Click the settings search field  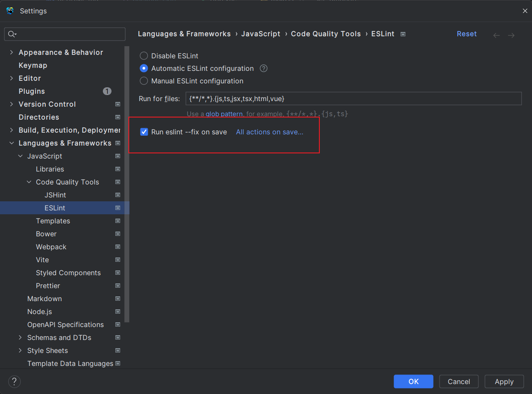(65, 34)
